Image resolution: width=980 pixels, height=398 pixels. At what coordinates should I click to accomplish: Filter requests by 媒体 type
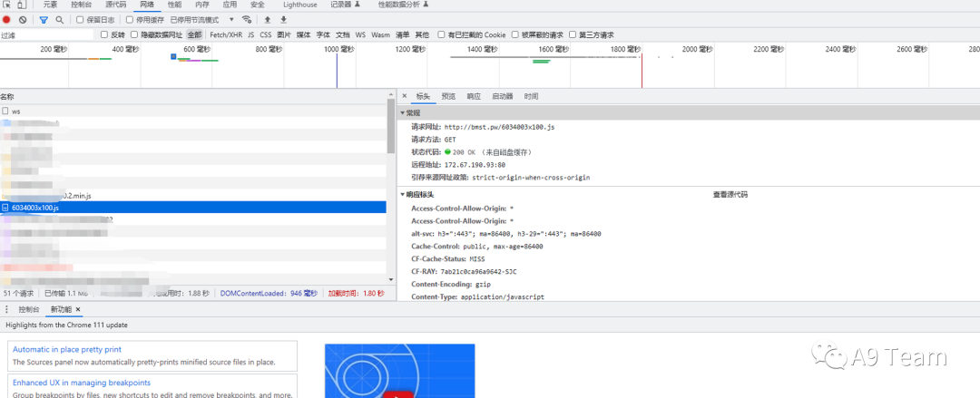[x=303, y=35]
